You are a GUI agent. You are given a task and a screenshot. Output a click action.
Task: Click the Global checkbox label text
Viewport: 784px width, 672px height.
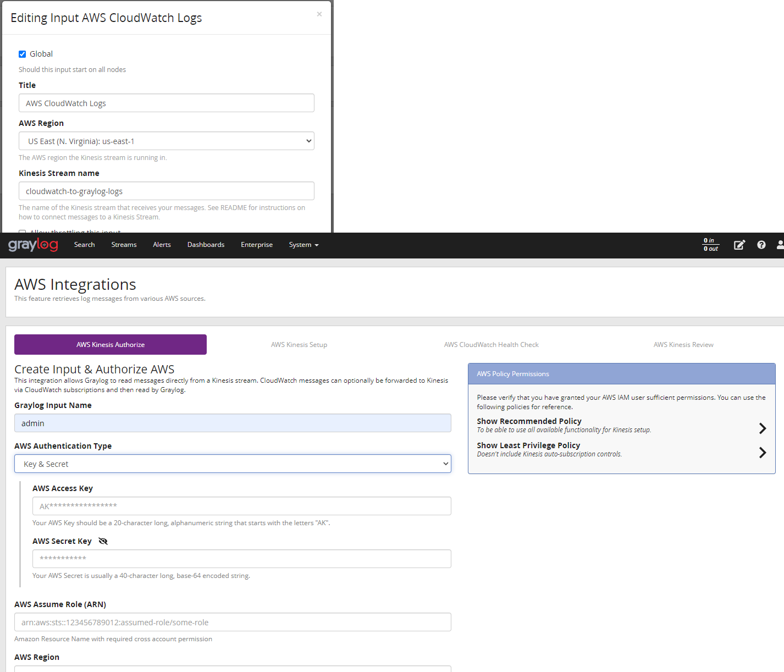point(41,54)
